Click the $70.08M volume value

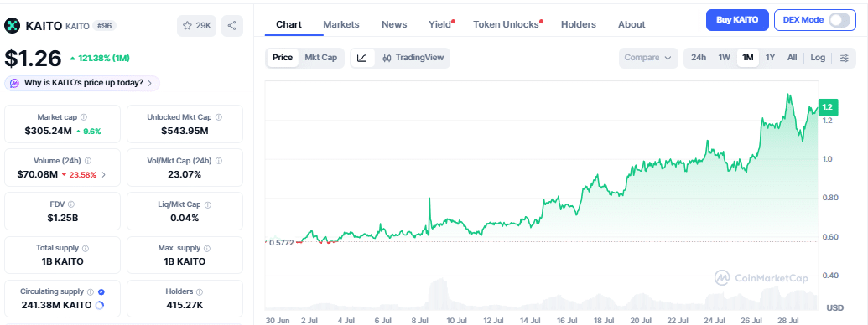pyautogui.click(x=38, y=175)
